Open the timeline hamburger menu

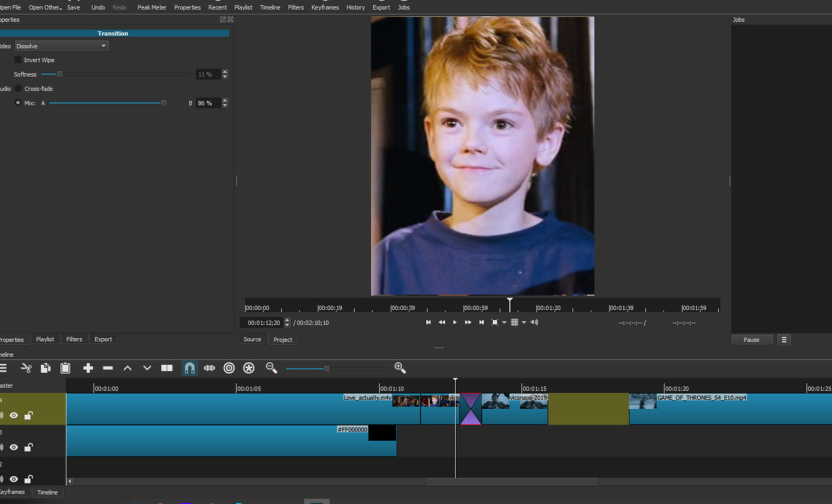3,368
